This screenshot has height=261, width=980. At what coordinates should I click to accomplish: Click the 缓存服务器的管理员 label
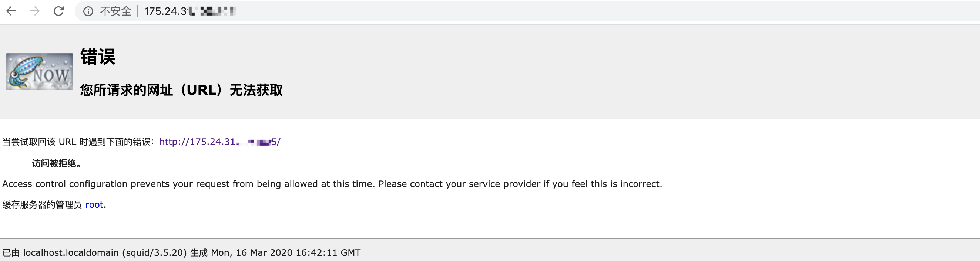pos(42,205)
